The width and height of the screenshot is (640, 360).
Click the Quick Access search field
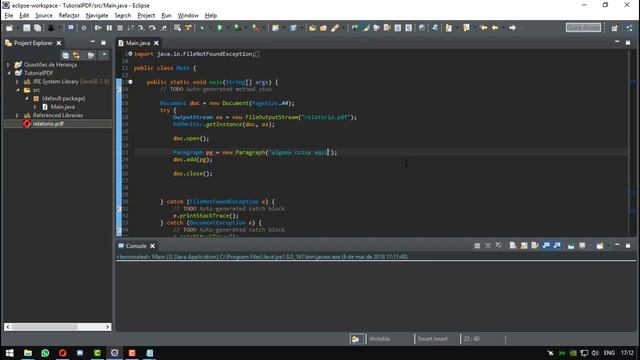coord(583,28)
